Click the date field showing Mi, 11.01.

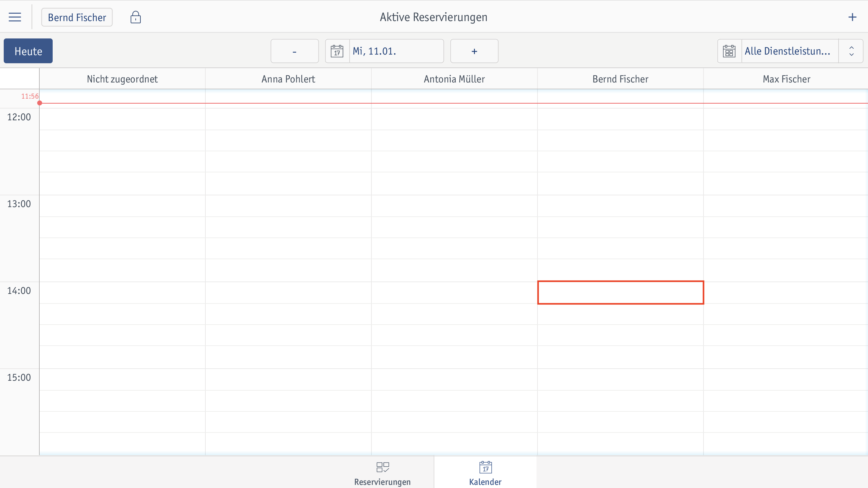[397, 51]
